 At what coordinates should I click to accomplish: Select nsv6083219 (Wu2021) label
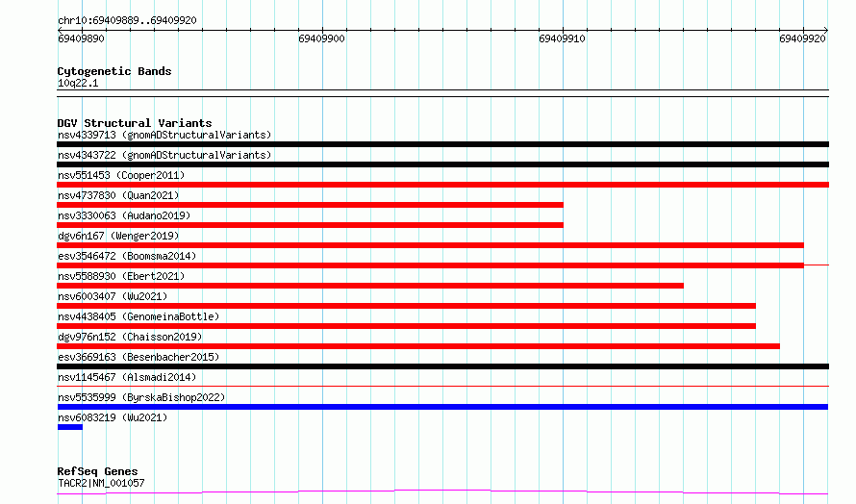(113, 417)
